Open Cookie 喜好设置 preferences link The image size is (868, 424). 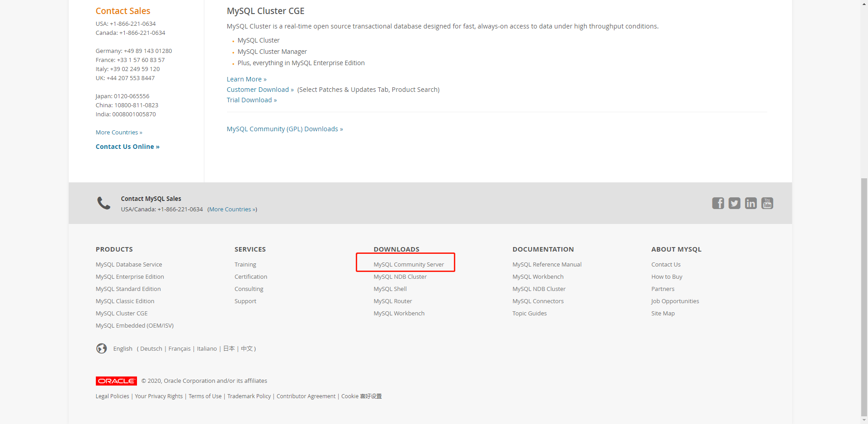click(x=362, y=396)
